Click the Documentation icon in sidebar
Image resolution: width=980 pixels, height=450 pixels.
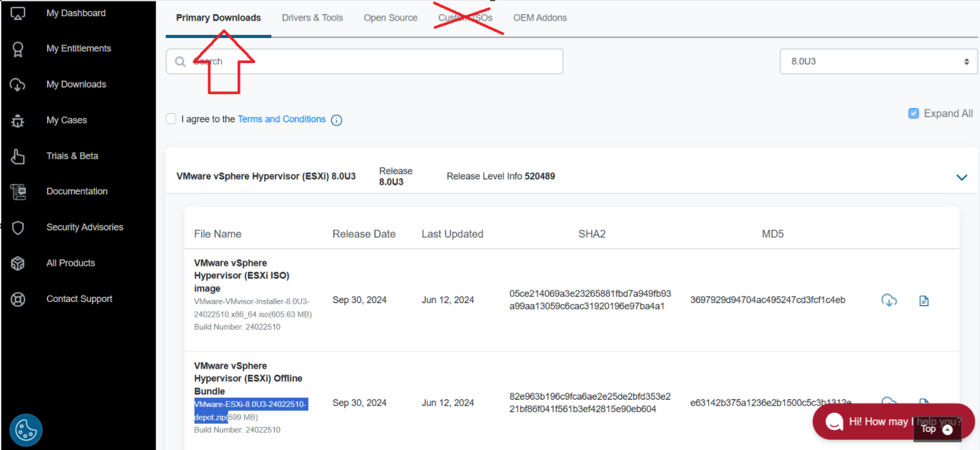click(x=18, y=192)
